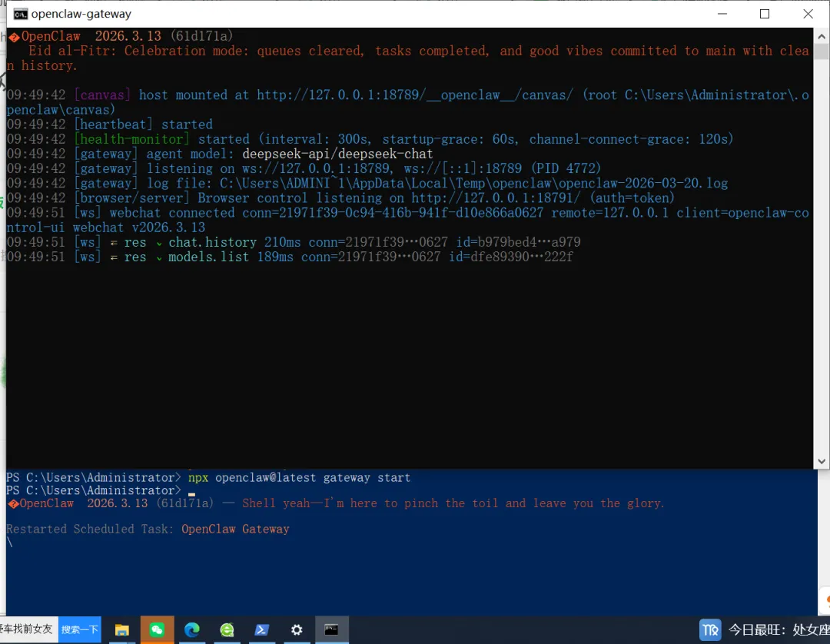Click the scrollbar down arrow in console
830x644 pixels.
[821, 461]
